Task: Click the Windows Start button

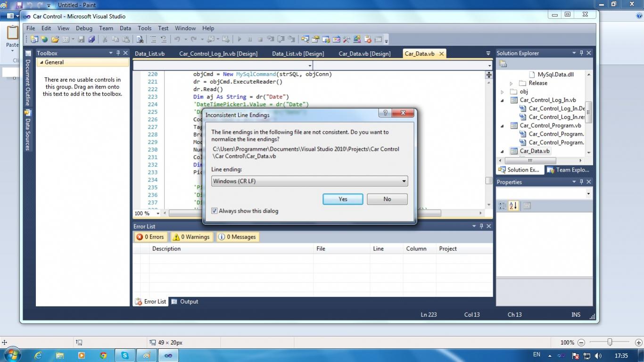Action: click(x=11, y=355)
